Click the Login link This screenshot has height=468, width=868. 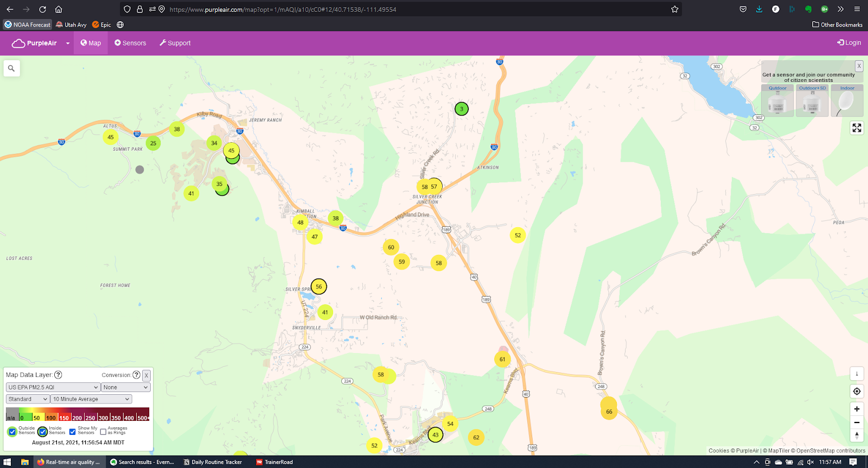tap(849, 43)
